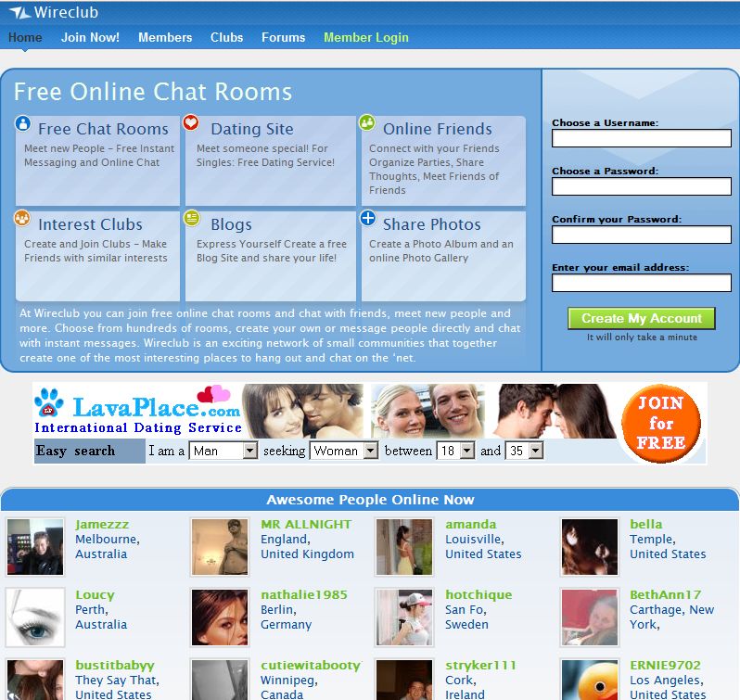Click the Online Friends green icon
Screen dimensions: 740x700
366,122
